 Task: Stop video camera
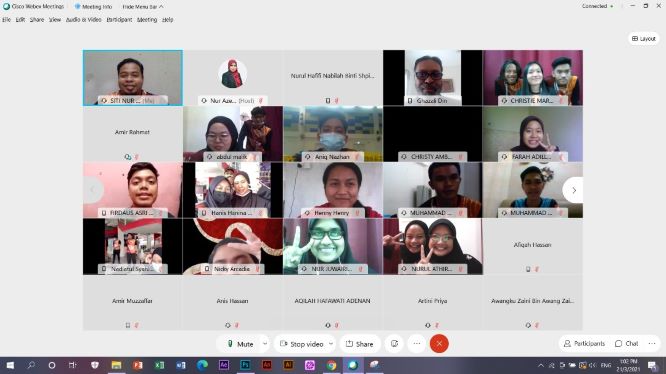(302, 344)
